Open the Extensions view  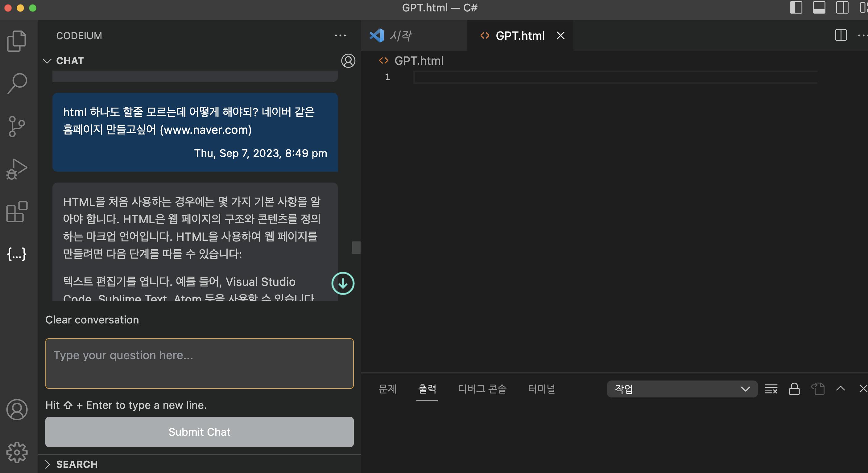point(17,212)
